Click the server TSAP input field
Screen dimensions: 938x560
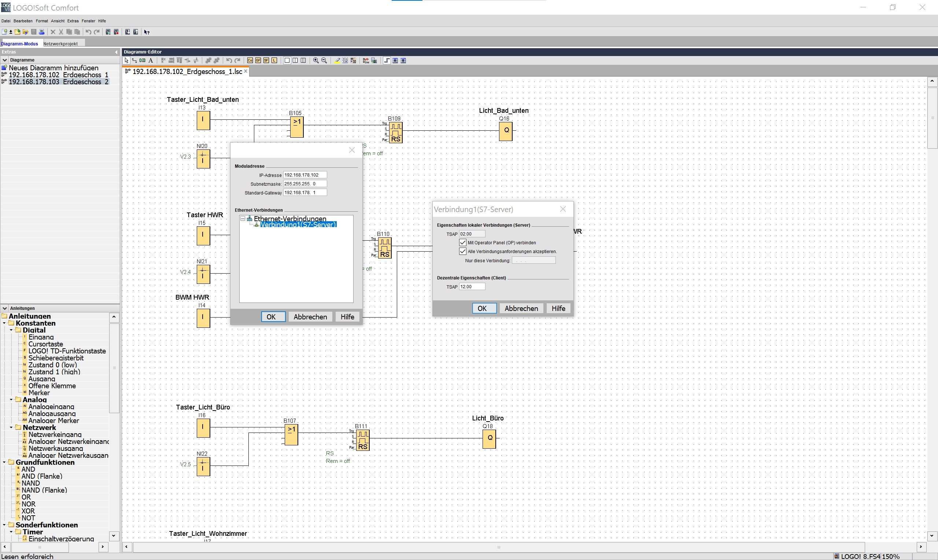(472, 234)
